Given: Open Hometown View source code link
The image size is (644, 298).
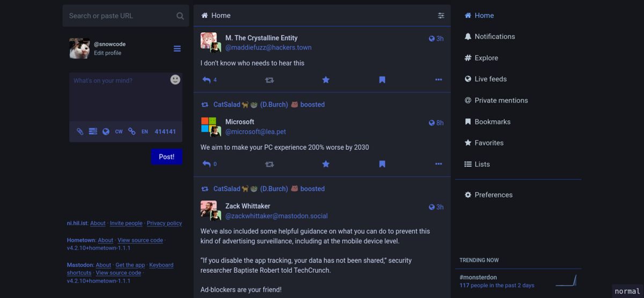Looking at the screenshot, I should (x=140, y=240).
